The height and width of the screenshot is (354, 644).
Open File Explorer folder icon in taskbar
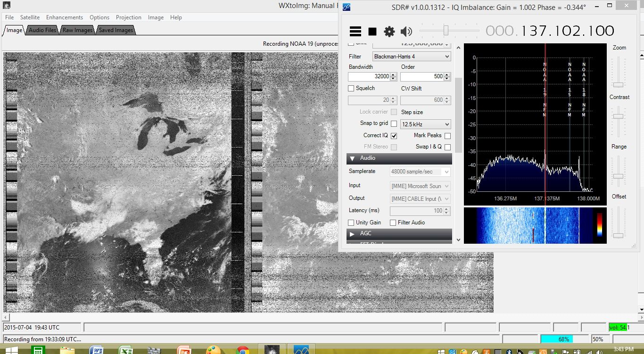[67, 350]
